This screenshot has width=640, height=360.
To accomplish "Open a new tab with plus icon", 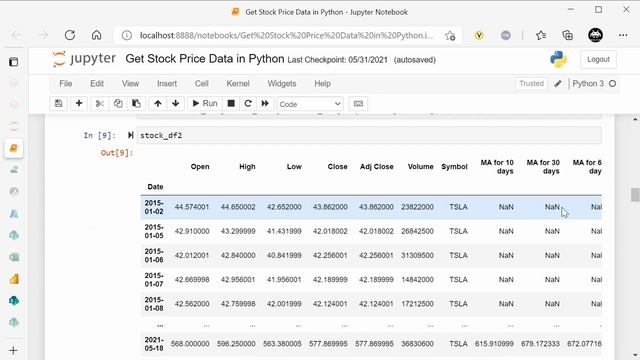I will pyautogui.click(x=13, y=350).
